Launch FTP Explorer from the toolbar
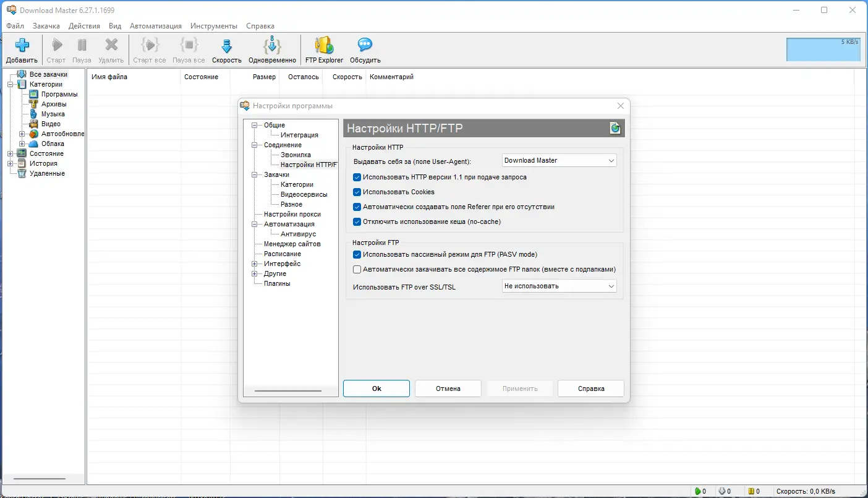 point(324,45)
